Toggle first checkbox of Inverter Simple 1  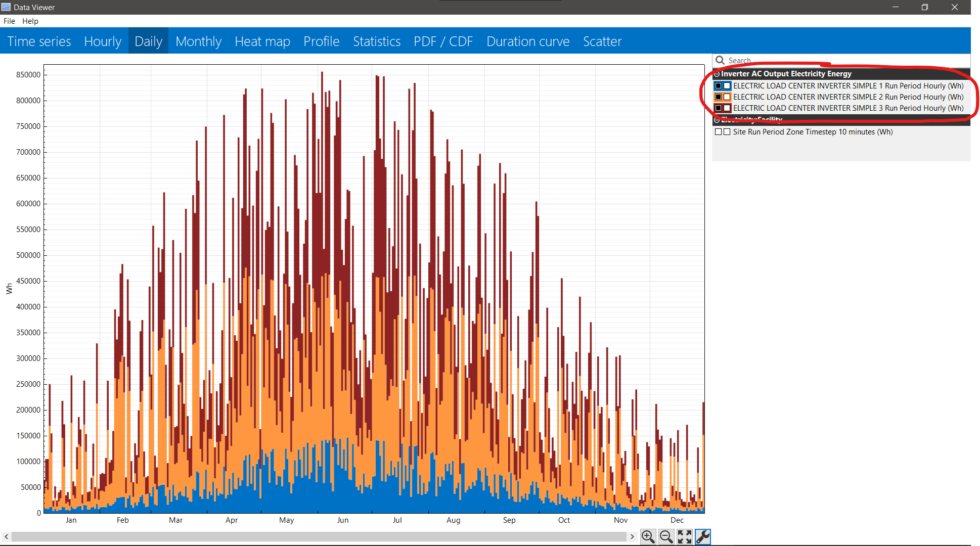pyautogui.click(x=718, y=86)
